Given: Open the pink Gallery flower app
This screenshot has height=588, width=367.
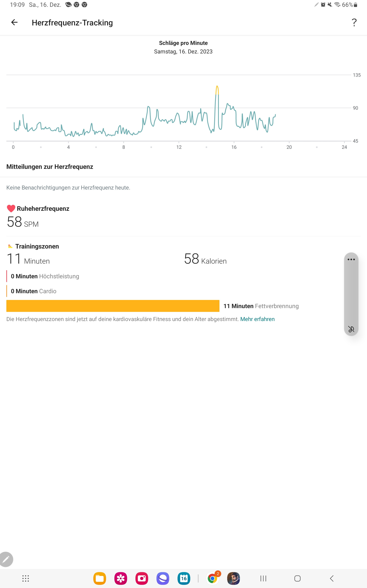Looking at the screenshot, I should coord(121,578).
